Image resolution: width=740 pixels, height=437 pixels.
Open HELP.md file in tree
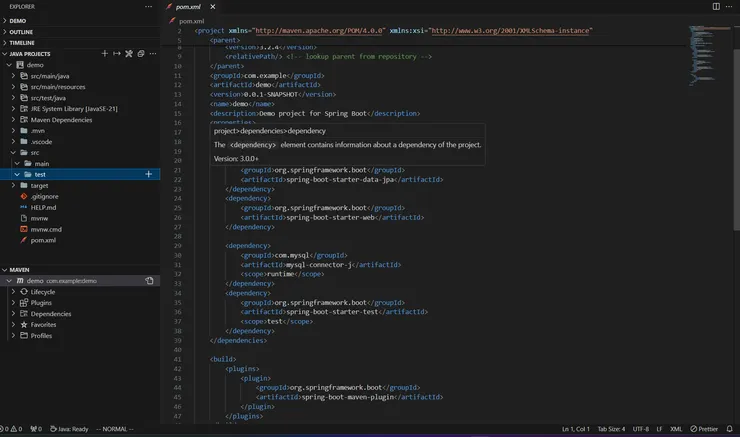point(43,207)
